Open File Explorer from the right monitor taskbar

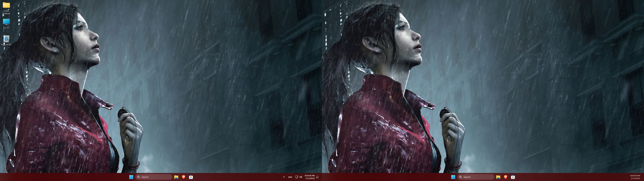click(x=498, y=177)
